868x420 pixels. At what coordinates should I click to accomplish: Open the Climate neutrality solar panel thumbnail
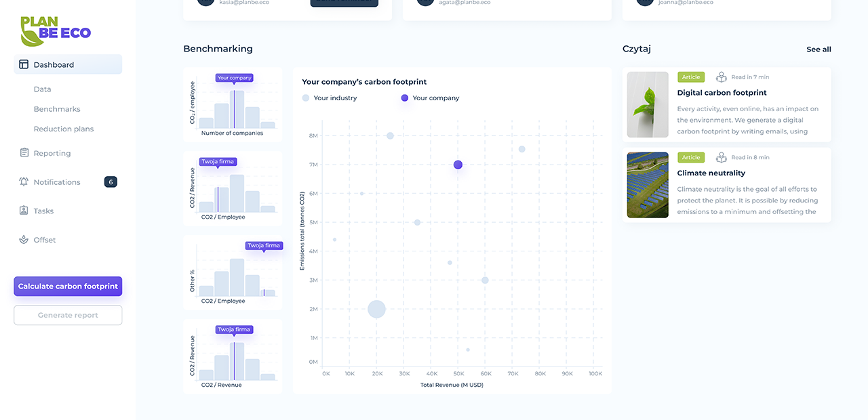pos(648,185)
